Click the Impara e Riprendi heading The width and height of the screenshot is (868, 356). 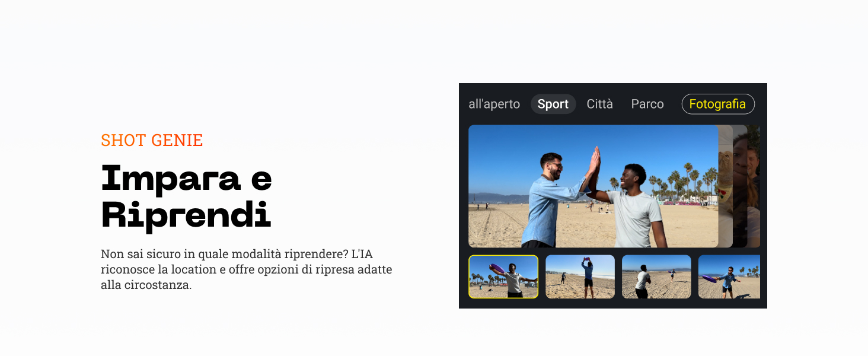pos(186,196)
